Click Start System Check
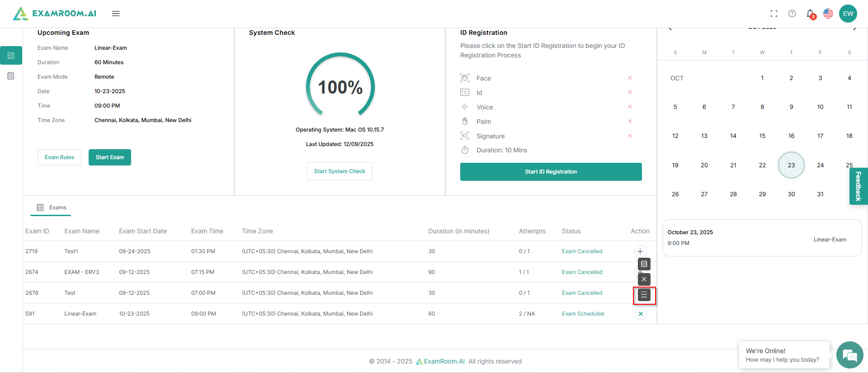Screen dimensions: 868x373 (x=340, y=171)
